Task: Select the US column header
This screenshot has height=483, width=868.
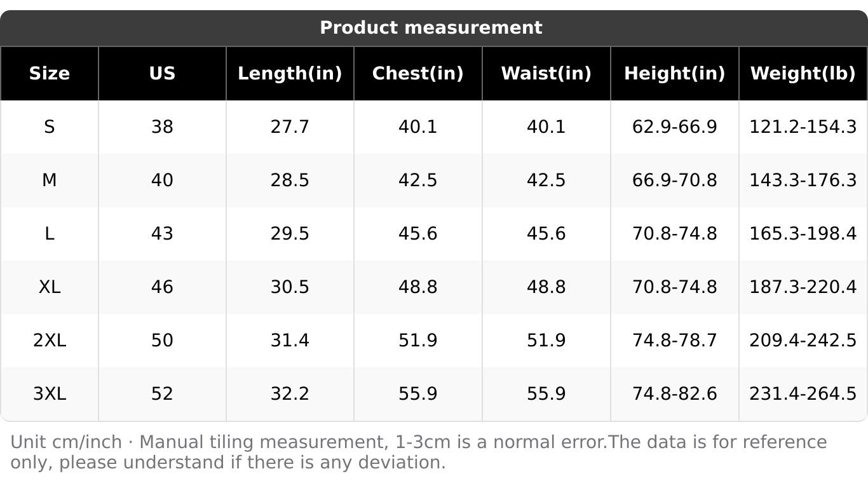Action: pyautogui.click(x=162, y=74)
